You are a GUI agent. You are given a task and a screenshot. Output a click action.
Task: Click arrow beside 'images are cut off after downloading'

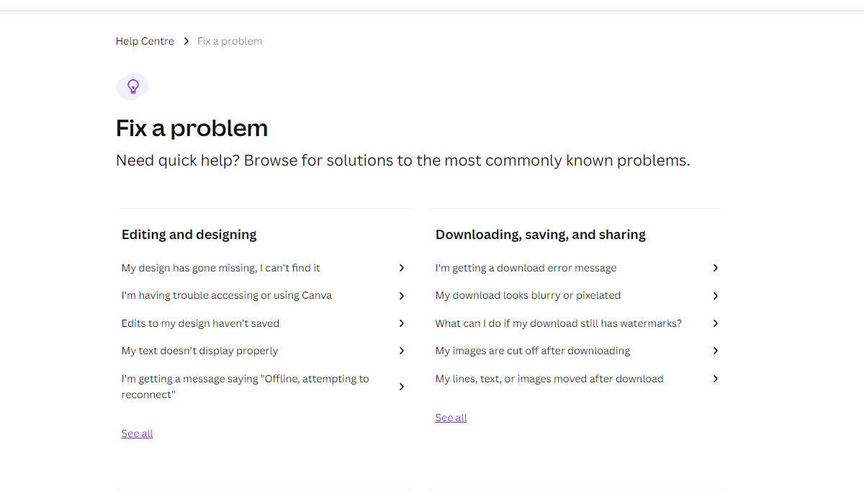point(716,351)
